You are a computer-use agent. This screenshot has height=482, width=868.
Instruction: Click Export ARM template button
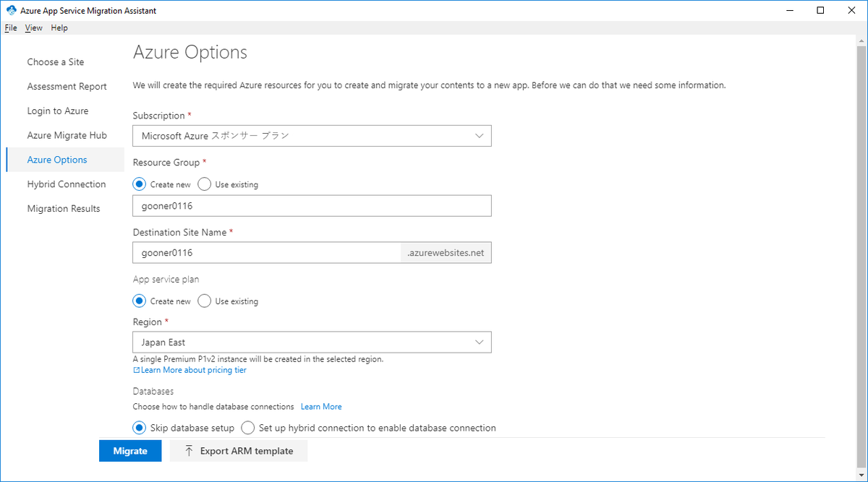pyautogui.click(x=239, y=451)
